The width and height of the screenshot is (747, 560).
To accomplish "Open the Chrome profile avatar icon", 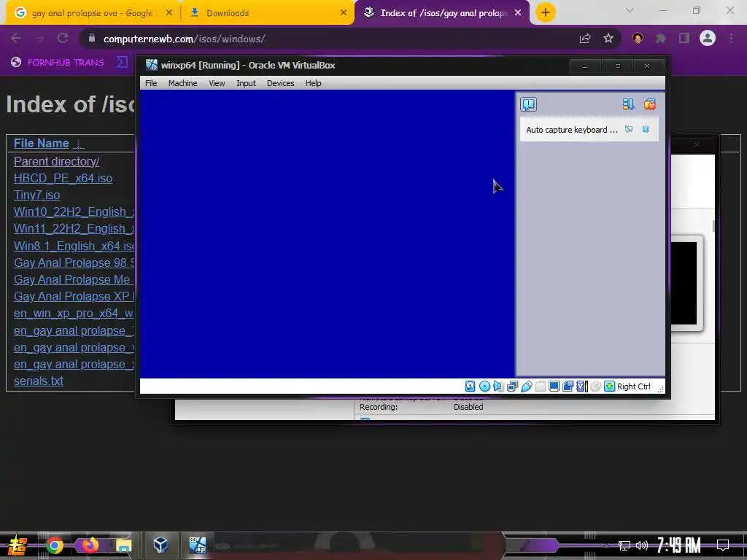I will 708,38.
